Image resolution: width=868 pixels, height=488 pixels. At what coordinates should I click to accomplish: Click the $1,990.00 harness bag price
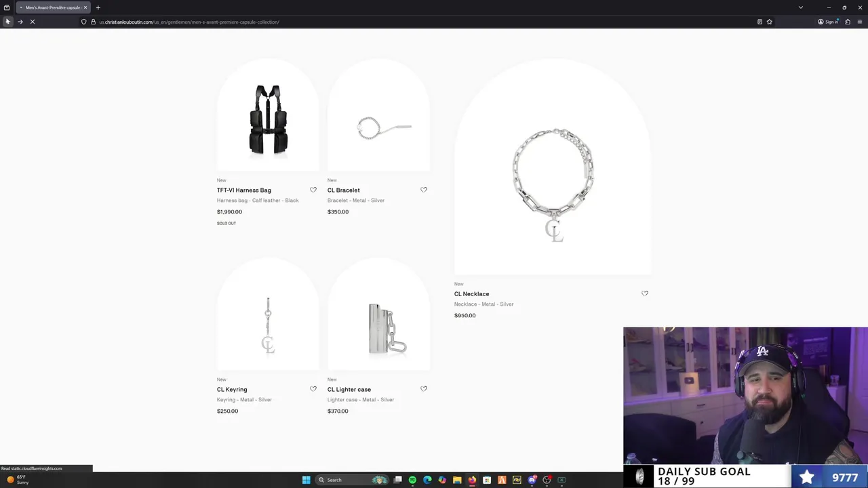[x=229, y=212]
